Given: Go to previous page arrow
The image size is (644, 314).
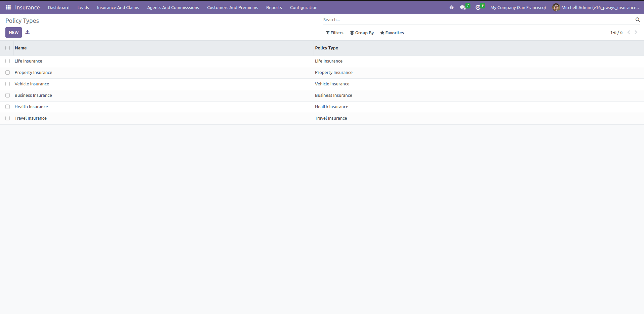Looking at the screenshot, I should point(629,33).
